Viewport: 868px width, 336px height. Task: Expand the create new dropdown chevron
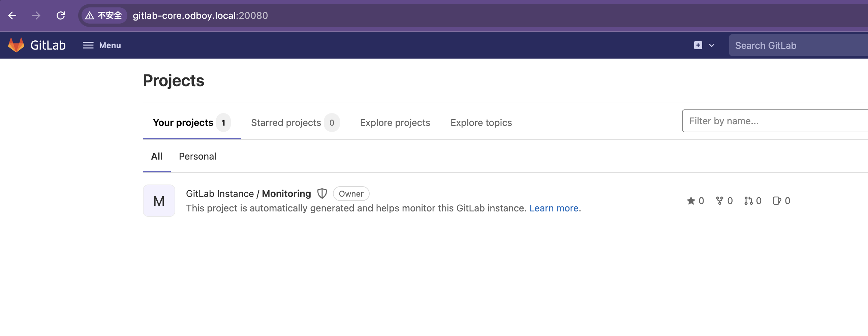coord(712,45)
